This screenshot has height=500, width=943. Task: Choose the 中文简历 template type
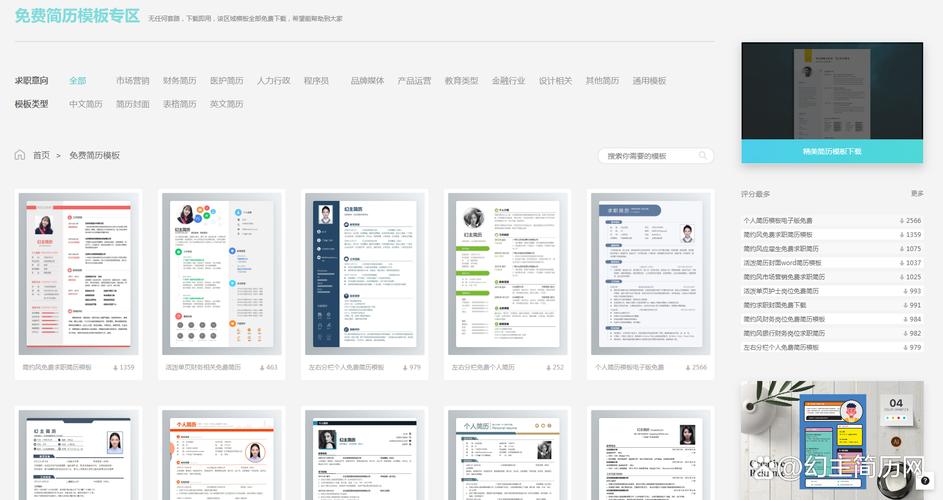(85, 104)
